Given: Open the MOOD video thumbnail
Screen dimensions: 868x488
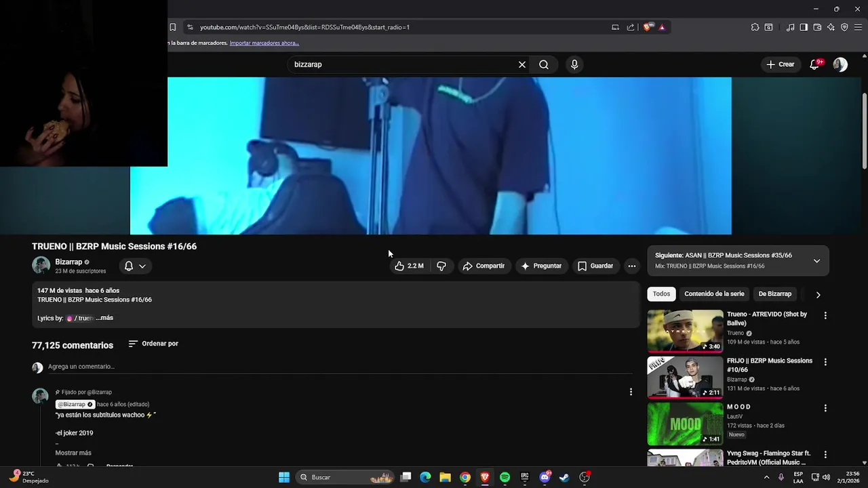Looking at the screenshot, I should tap(685, 424).
